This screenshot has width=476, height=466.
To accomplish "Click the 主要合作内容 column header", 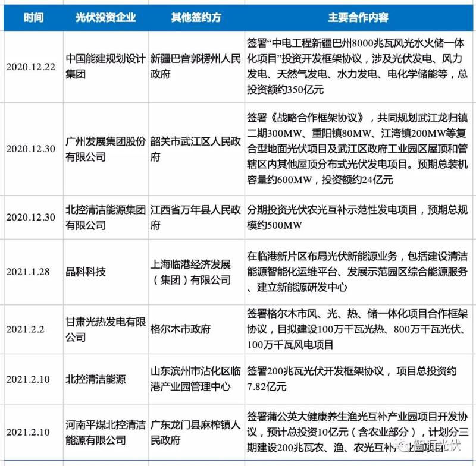I will [359, 17].
